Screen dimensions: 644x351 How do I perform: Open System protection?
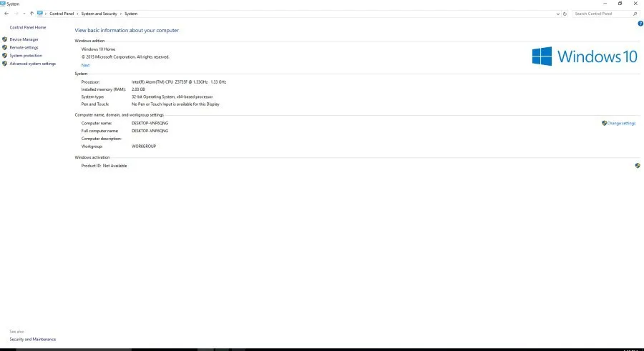point(26,56)
